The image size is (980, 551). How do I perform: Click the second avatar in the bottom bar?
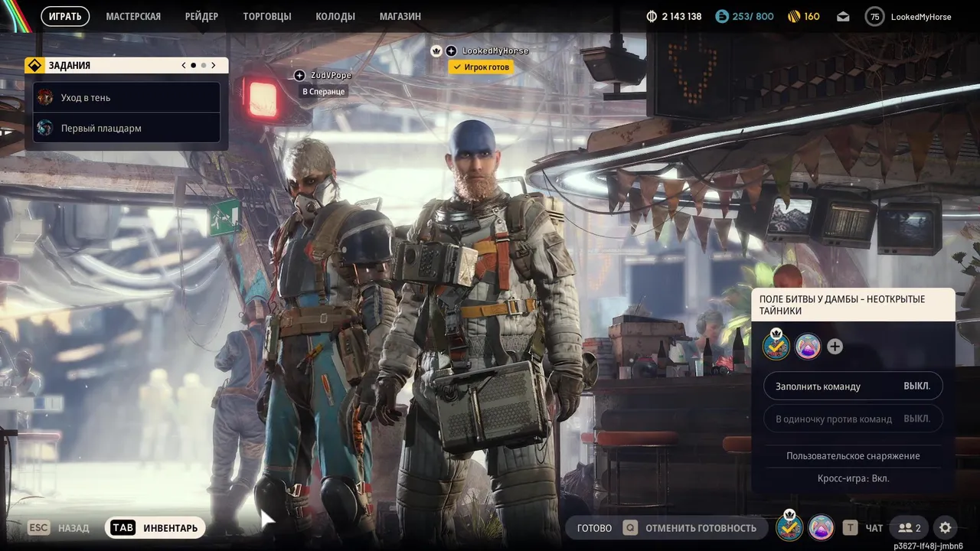pyautogui.click(x=822, y=527)
